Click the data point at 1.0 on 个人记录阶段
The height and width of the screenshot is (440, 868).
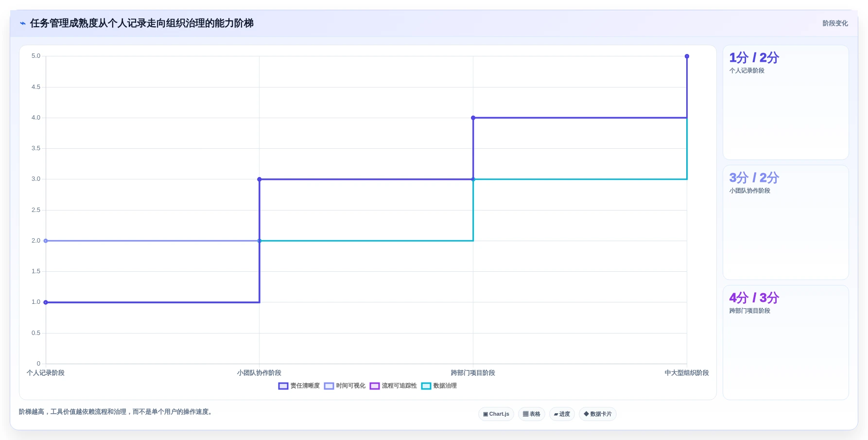click(x=46, y=302)
